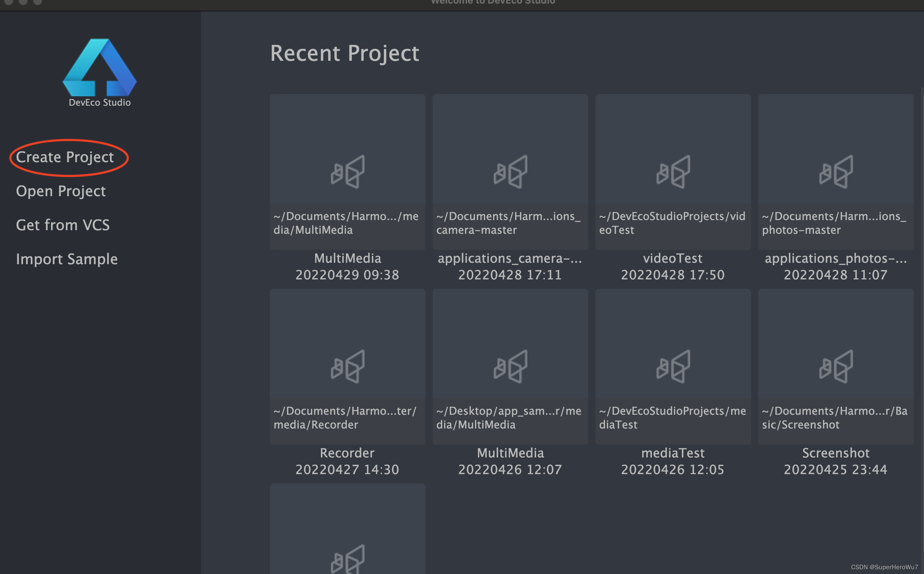Click the timestamp 20220426 12:05
924x574 pixels.
[x=673, y=470]
